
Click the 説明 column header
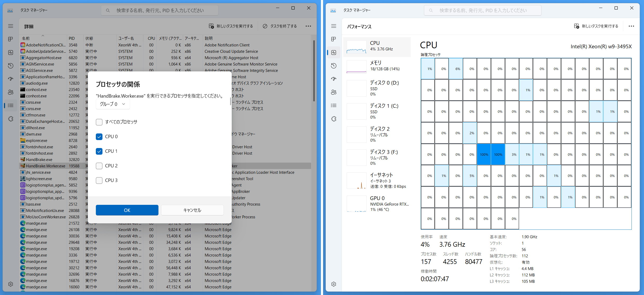click(256, 38)
